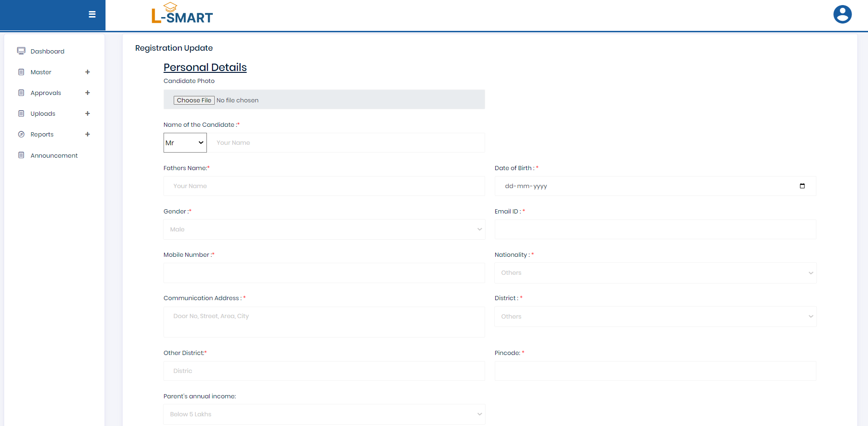Open the District dropdown
This screenshot has width=868, height=426.
[655, 317]
